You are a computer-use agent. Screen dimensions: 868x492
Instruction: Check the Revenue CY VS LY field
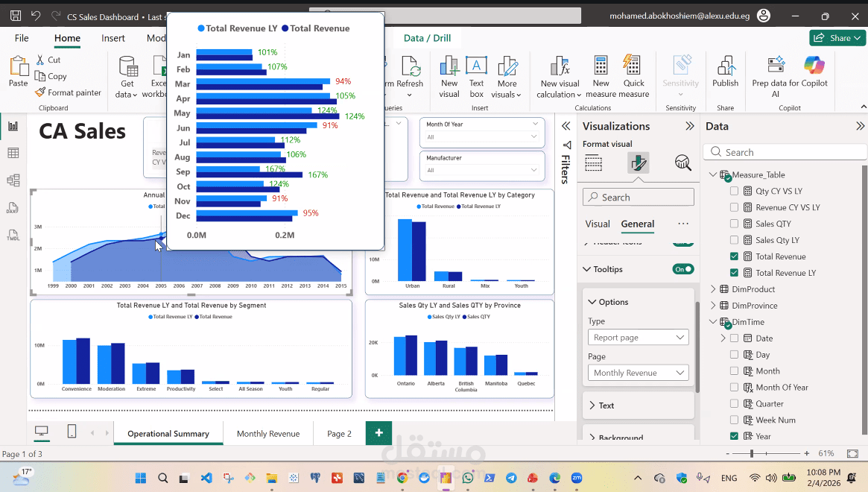pyautogui.click(x=734, y=207)
